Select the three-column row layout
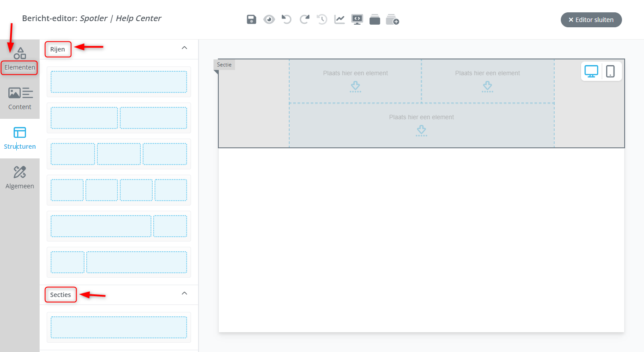 (x=118, y=154)
